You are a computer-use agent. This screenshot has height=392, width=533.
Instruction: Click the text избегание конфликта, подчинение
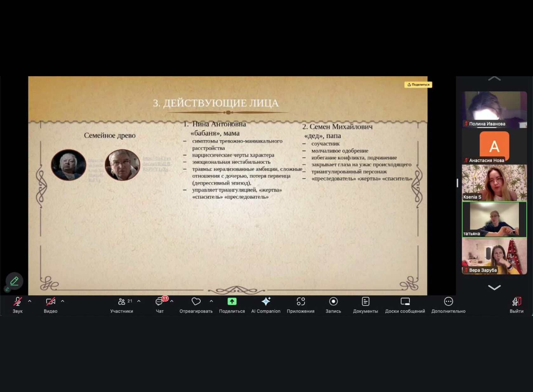click(354, 157)
